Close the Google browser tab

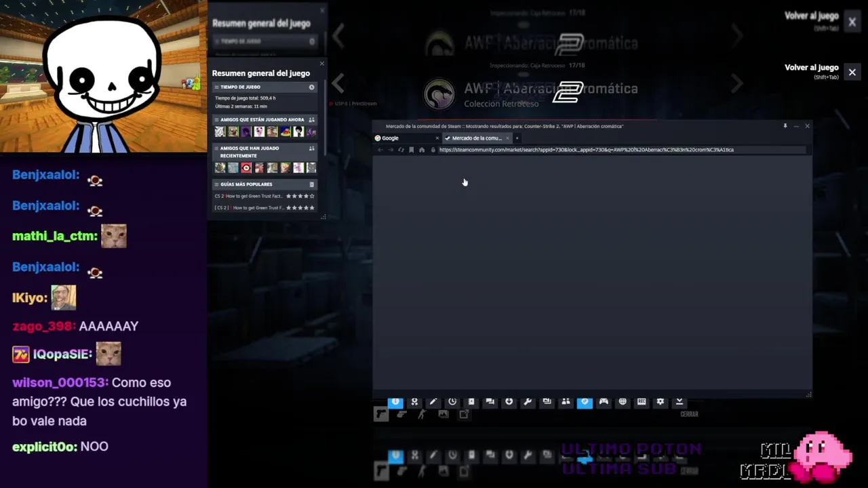(x=437, y=138)
